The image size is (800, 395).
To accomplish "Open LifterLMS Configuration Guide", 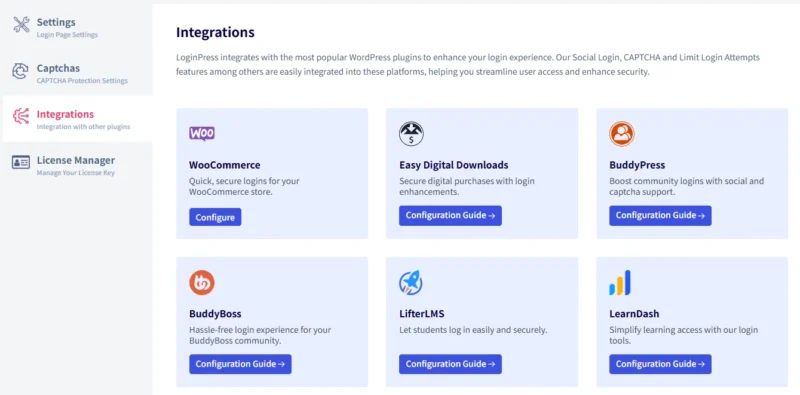I will click(x=450, y=364).
